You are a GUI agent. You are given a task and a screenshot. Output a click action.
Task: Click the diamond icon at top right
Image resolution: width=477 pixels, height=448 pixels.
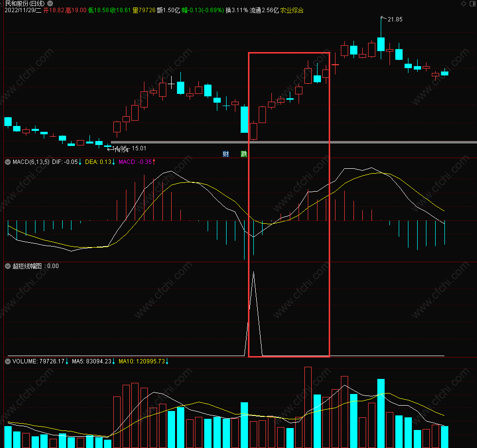[x=463, y=4]
